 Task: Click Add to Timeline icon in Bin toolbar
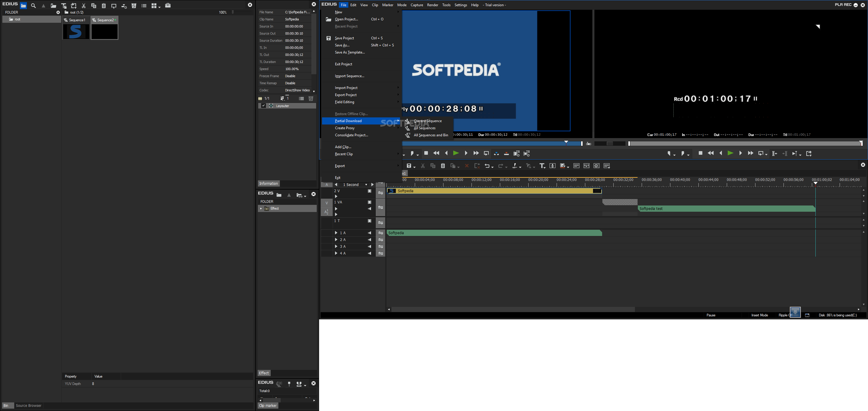click(124, 6)
